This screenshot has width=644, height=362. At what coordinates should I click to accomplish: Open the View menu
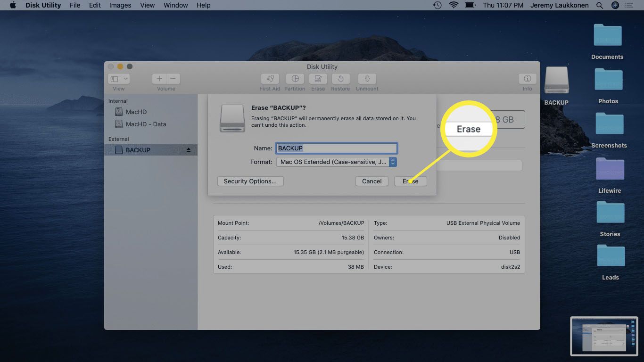coord(148,5)
